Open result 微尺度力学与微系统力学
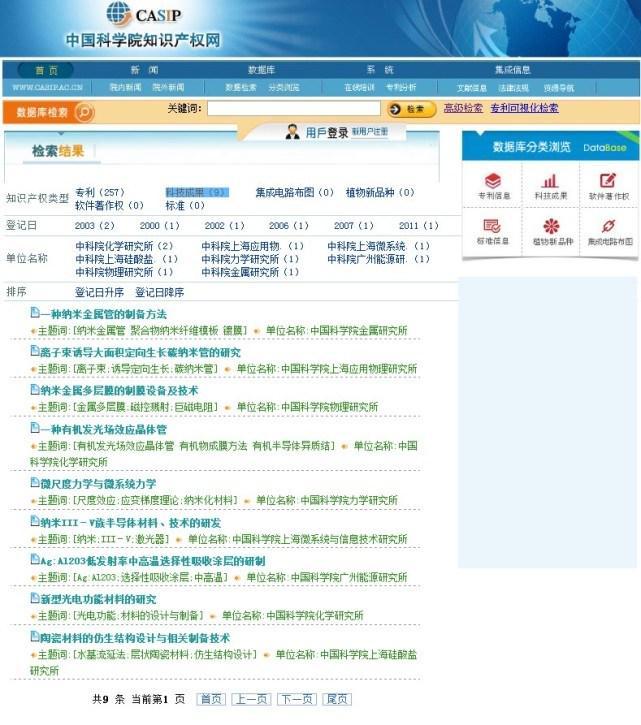This screenshot has height=725, width=641. [x=98, y=484]
